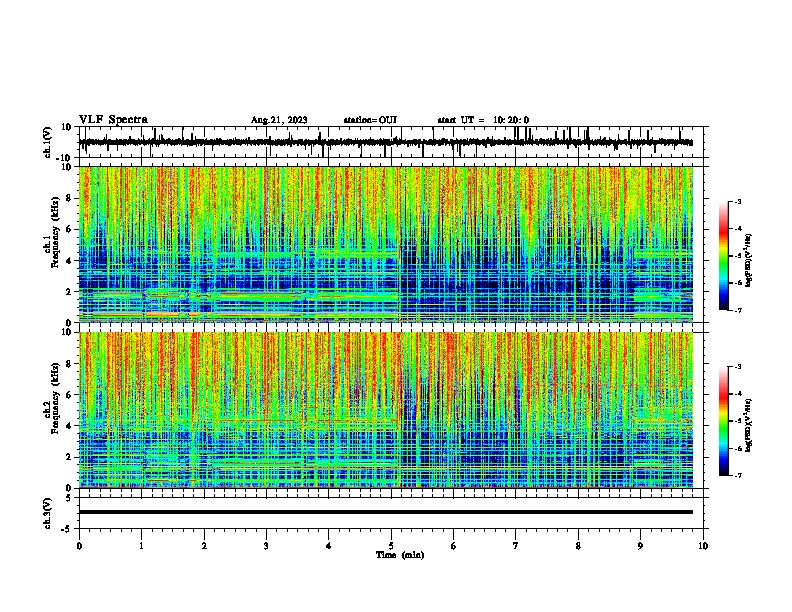Select the date text "Aug.21, 2023"
Screen dimensions: 792x612
click(x=279, y=120)
